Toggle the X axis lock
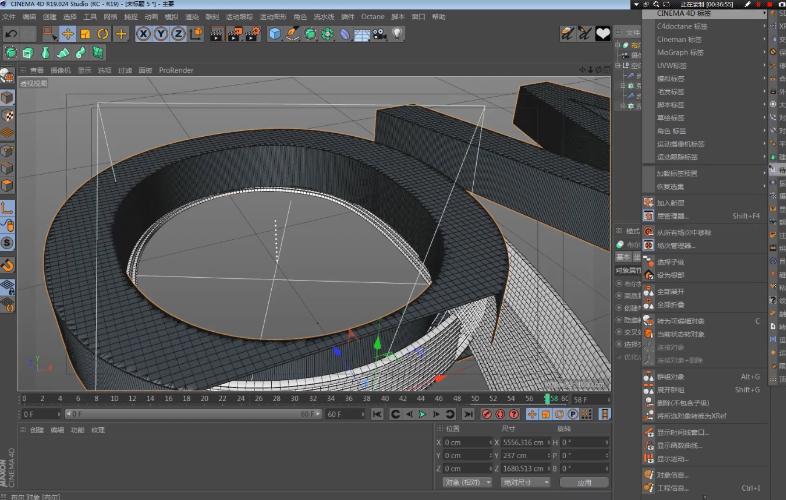The width and height of the screenshot is (786, 500). point(144,33)
